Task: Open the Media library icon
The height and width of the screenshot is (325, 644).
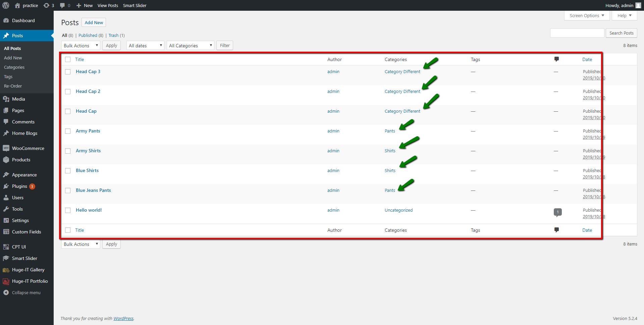Action: coord(6,99)
